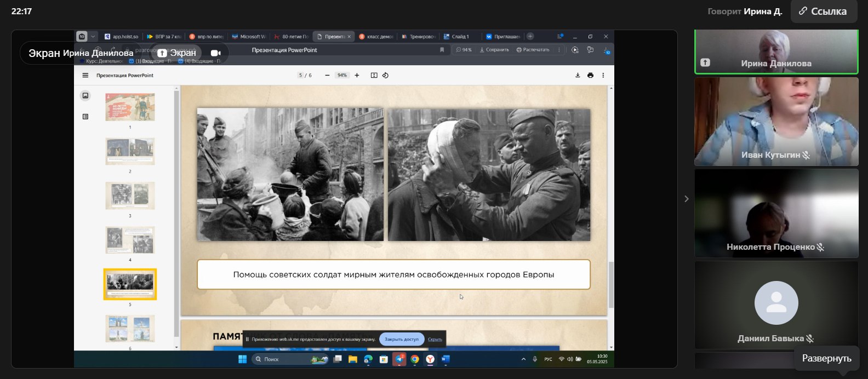
Task: Click the zoom out minus icon
Action: coord(327,76)
